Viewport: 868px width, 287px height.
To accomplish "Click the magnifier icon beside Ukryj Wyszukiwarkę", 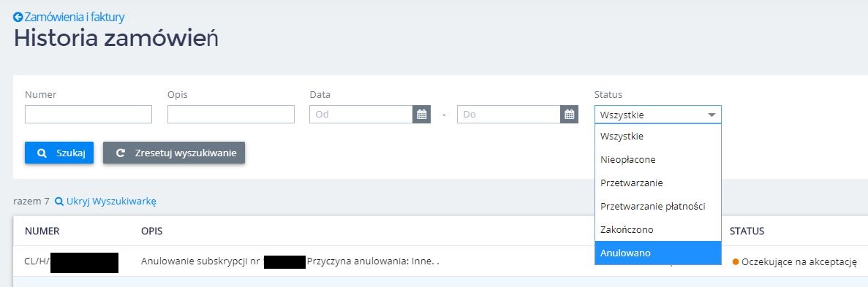I will coord(59,202).
